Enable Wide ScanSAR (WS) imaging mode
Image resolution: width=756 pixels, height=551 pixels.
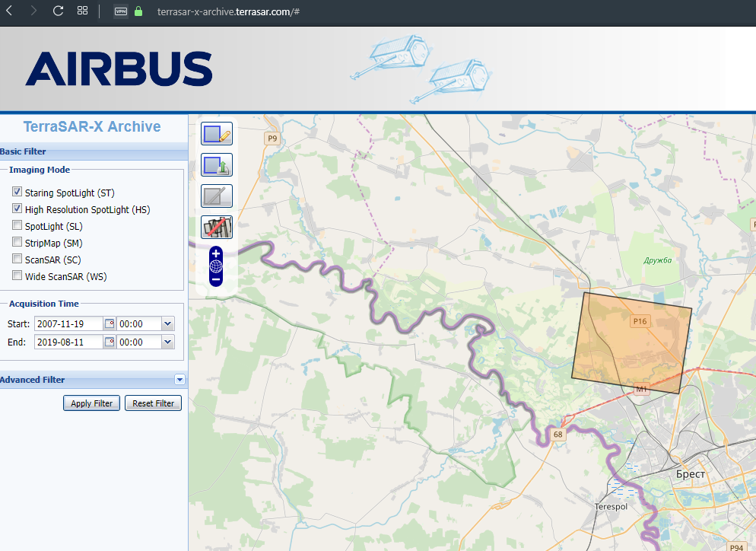pyautogui.click(x=17, y=275)
